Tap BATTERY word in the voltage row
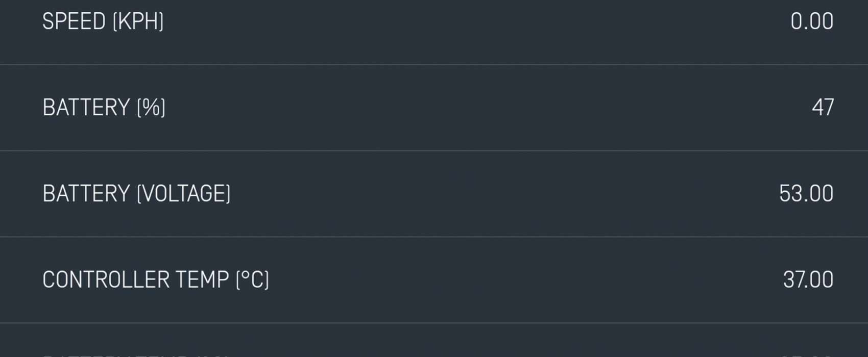This screenshot has width=868, height=357. 86,194
